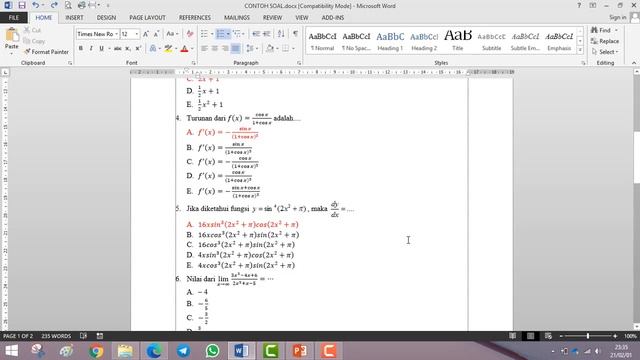Increase paragraph indent
Image resolution: width=640 pixels, height=360 pixels.
pyautogui.click(x=267, y=34)
